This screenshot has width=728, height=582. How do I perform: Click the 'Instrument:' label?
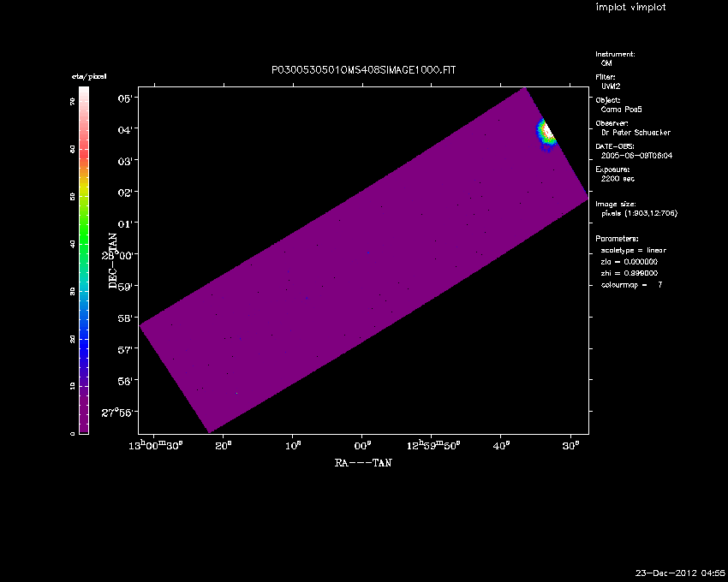(x=615, y=54)
